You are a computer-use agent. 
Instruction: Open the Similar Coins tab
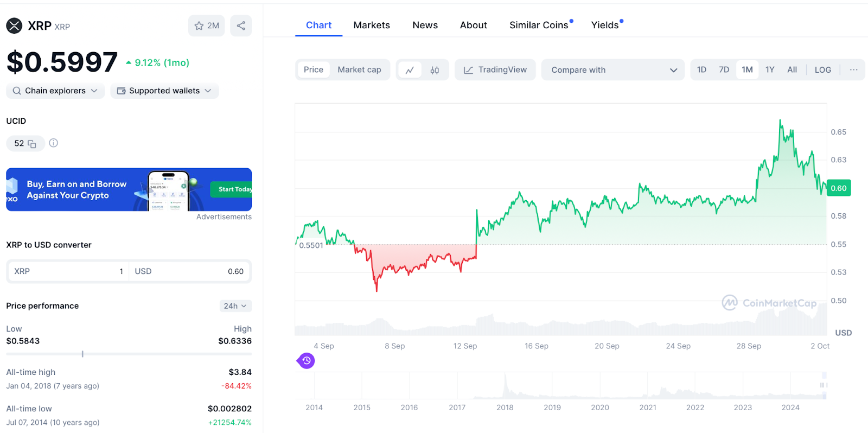click(539, 25)
